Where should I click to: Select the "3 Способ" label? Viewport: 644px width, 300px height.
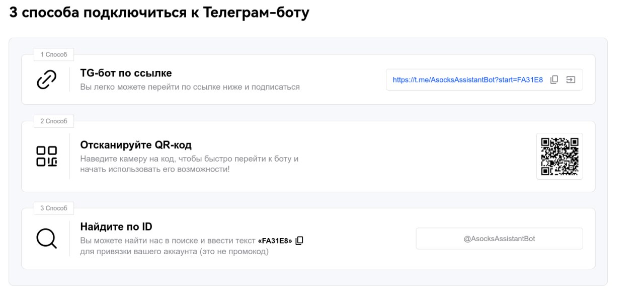(x=54, y=208)
